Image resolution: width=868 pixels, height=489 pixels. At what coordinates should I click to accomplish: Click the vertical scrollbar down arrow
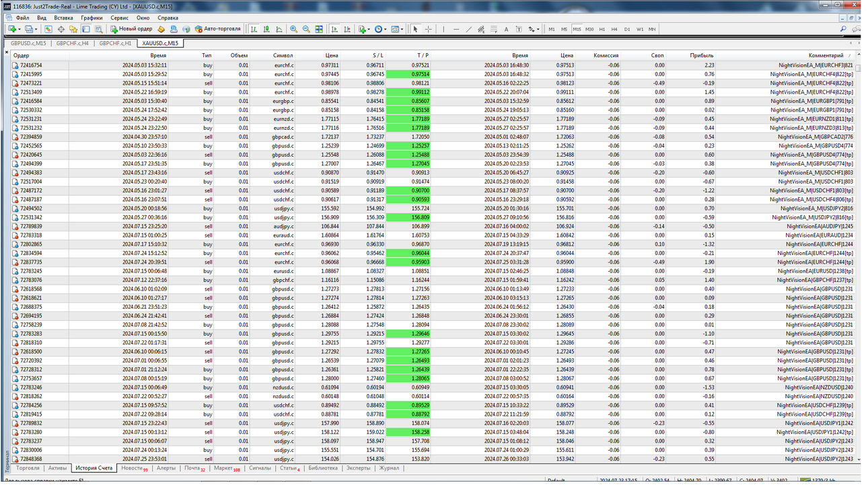(859, 459)
